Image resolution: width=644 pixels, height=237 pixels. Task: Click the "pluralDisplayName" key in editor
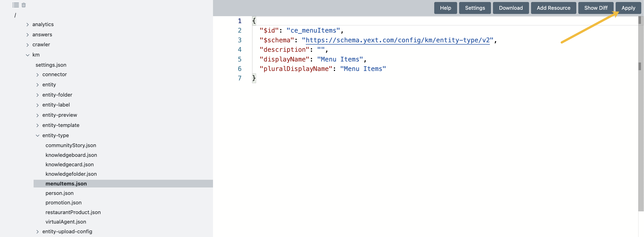click(x=296, y=69)
